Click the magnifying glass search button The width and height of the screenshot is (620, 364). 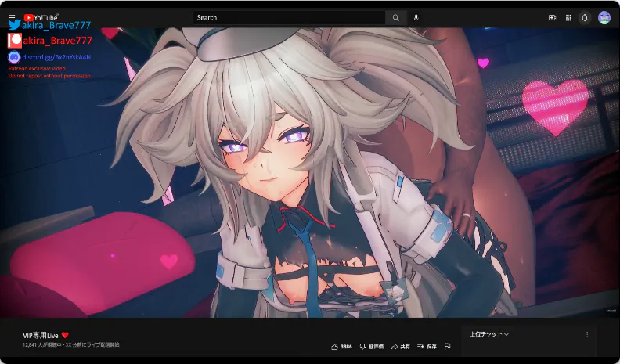[396, 17]
